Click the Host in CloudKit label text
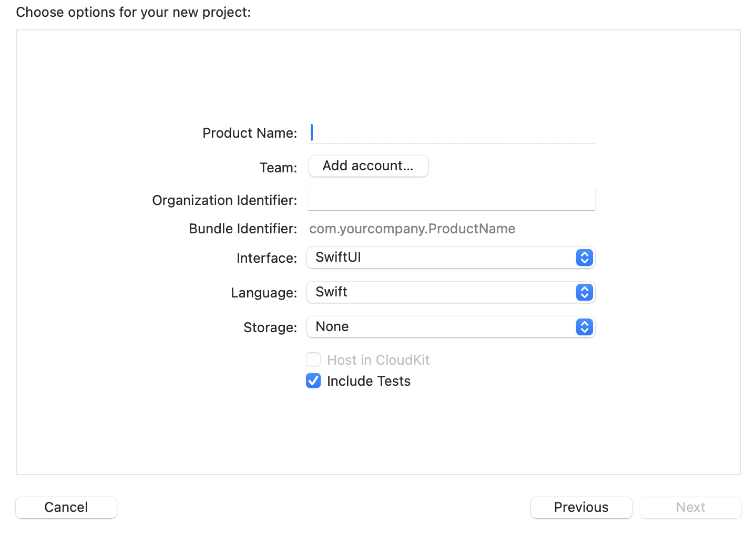 tap(378, 360)
